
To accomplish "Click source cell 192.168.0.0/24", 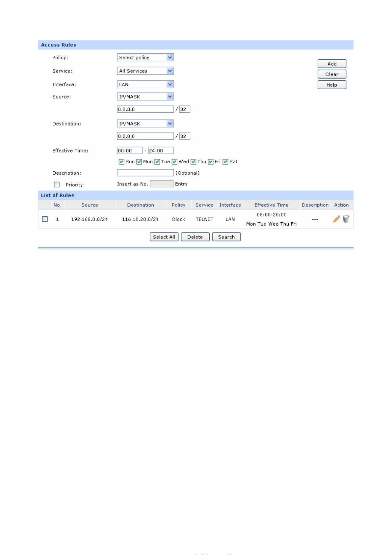I will (90, 219).
